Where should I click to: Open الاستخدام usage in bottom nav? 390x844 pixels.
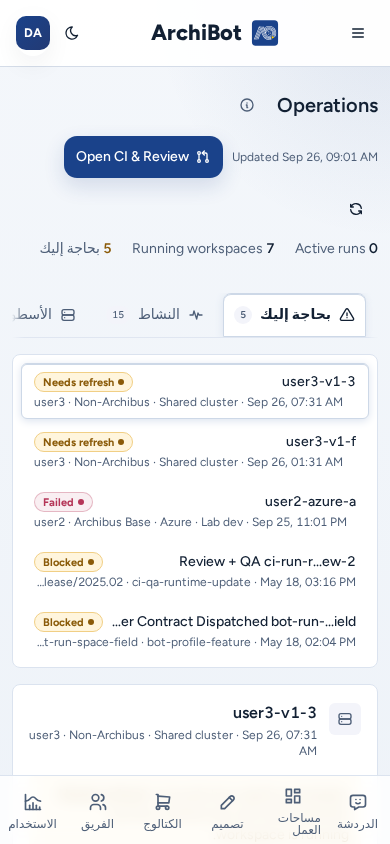tap(32, 812)
